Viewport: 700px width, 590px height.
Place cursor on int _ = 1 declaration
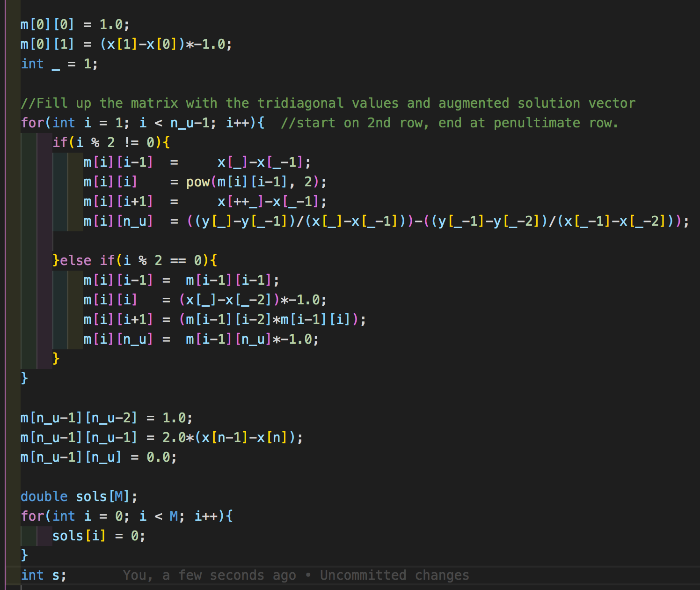click(x=59, y=63)
